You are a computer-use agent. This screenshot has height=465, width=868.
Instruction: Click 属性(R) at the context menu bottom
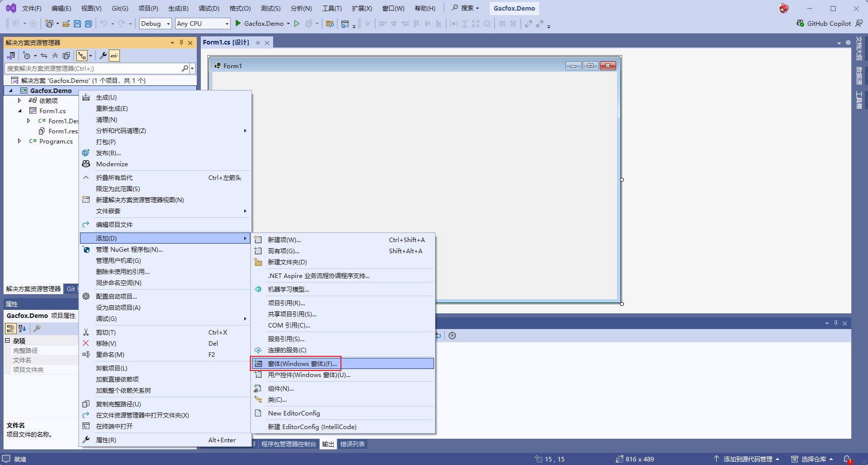pos(165,440)
